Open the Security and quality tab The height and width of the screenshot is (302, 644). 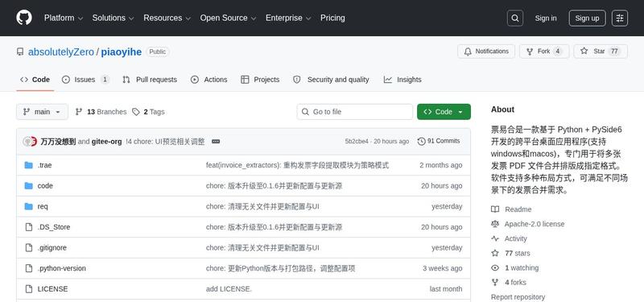[331, 80]
